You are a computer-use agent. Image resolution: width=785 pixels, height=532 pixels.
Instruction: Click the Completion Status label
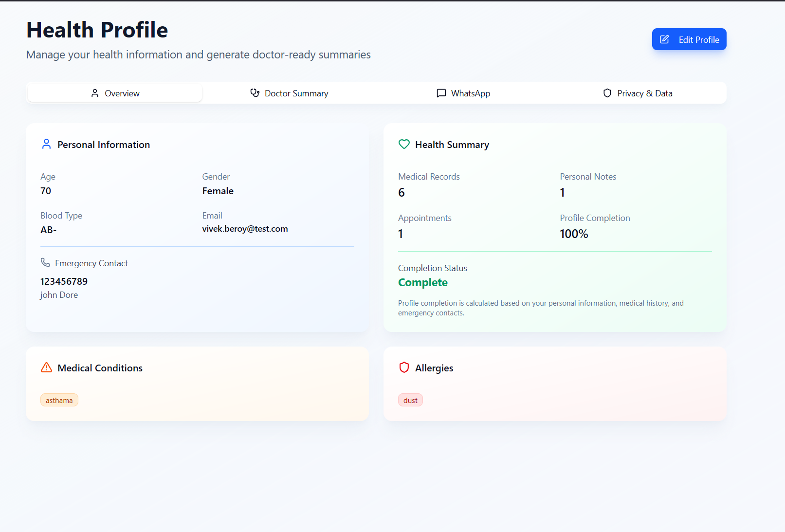[433, 268]
